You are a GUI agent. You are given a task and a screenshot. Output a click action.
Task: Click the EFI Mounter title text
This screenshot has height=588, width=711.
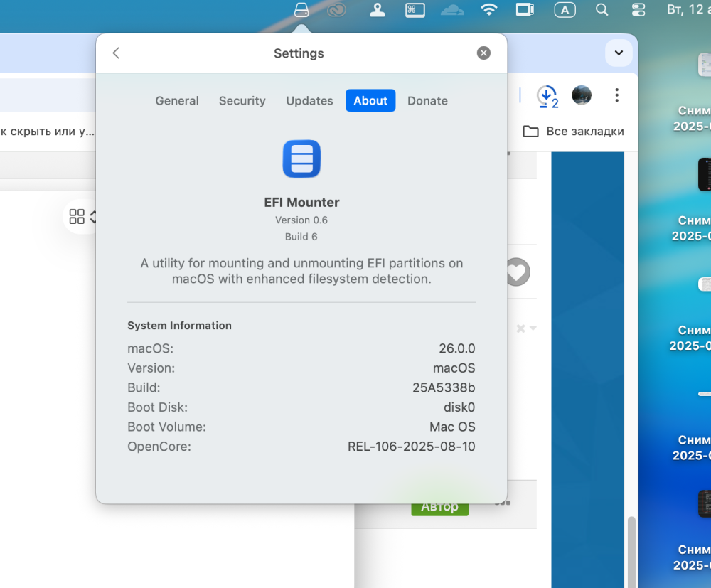pos(301,202)
